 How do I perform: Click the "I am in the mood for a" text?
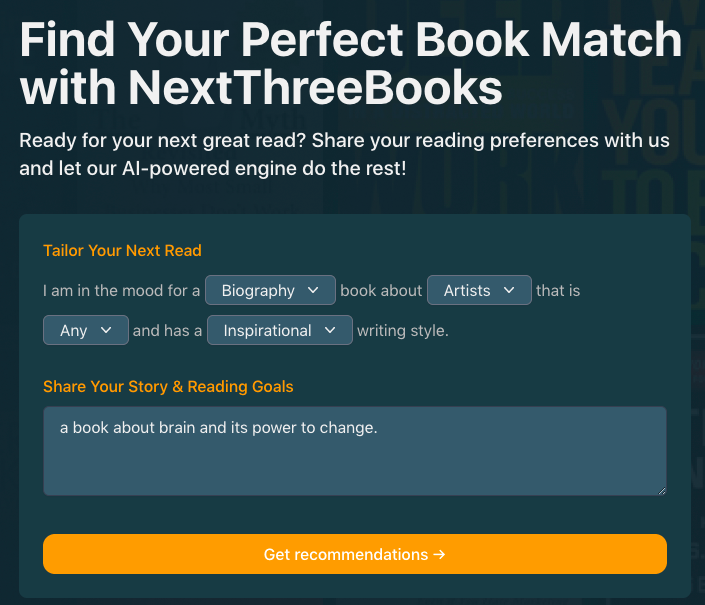tap(121, 291)
